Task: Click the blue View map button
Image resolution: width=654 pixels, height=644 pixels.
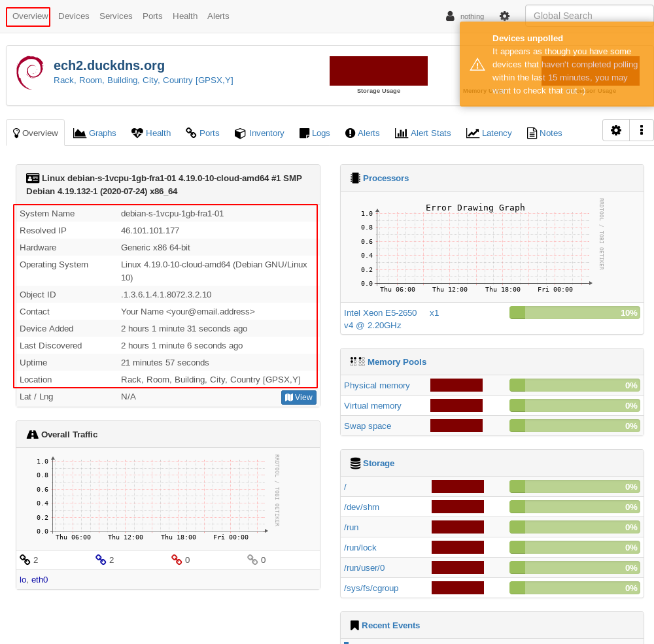Action: click(x=299, y=398)
